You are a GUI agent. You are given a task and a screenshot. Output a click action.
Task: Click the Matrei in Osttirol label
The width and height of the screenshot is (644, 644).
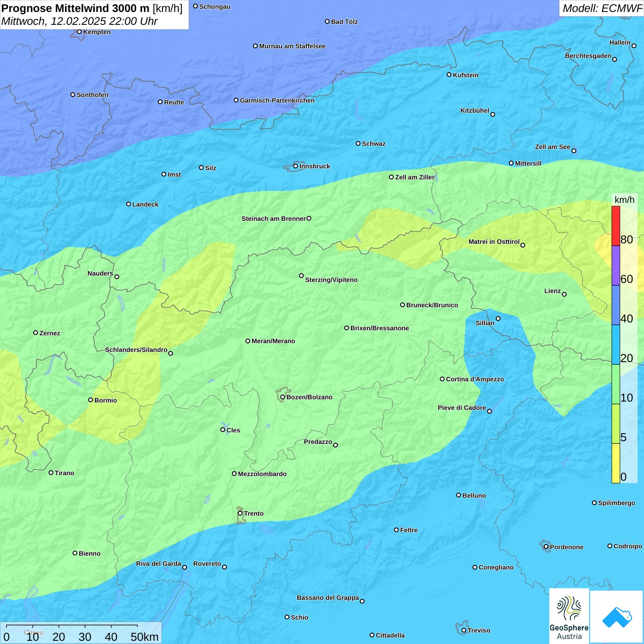tap(494, 241)
